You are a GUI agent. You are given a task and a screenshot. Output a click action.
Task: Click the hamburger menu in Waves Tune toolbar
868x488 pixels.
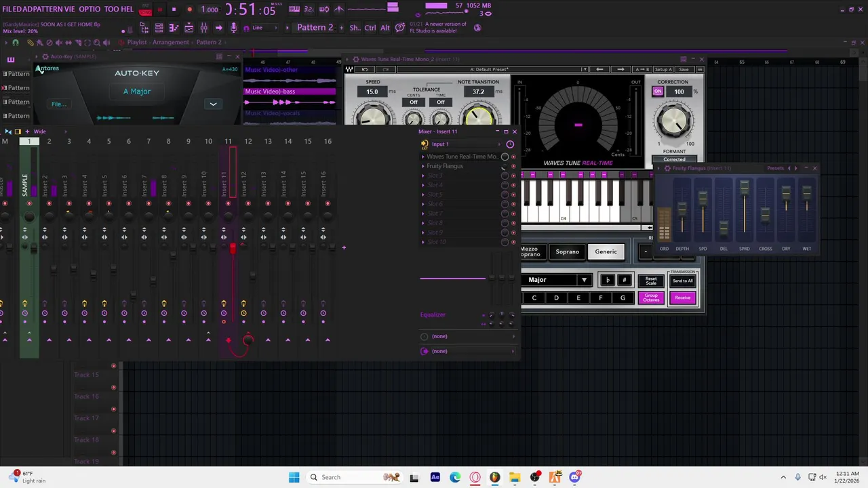pyautogui.click(x=701, y=69)
